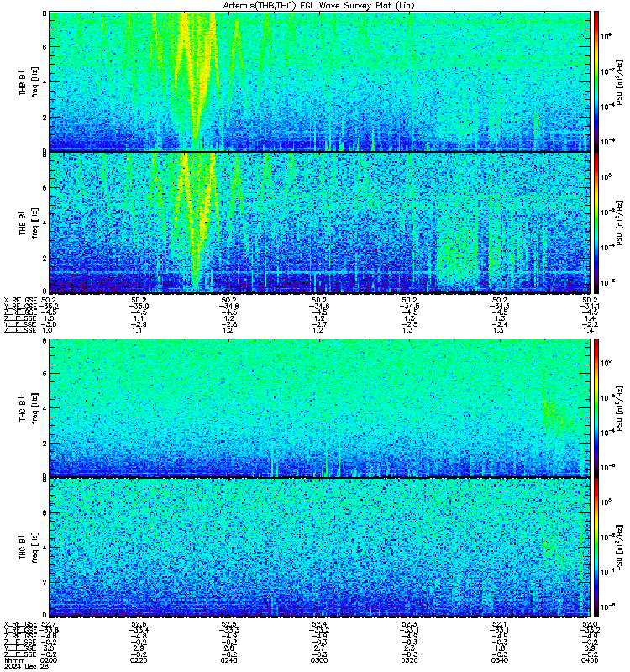Image resolution: width=630 pixels, height=672 pixels.
Task: Click the '0300' time tick label
Action: [x=319, y=660]
